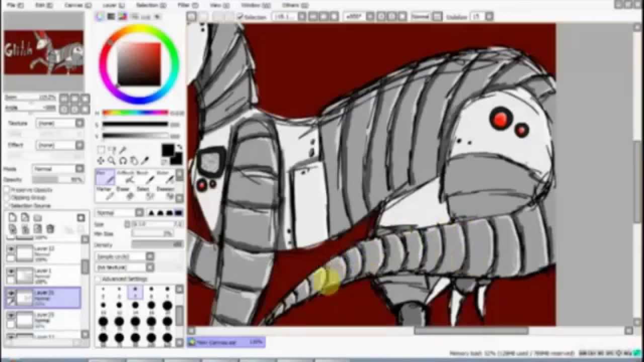Delete the layer with trash icon
The image size is (644, 362).
pyautogui.click(x=50, y=229)
